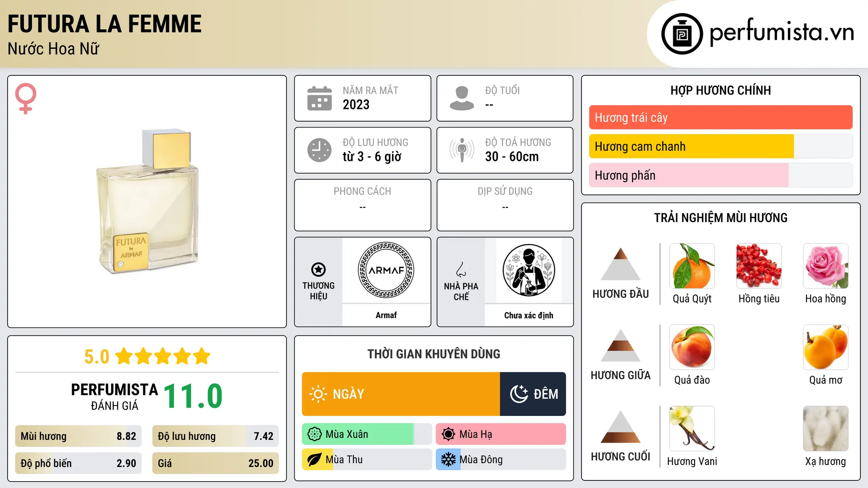Click the Mùi hương 8.82 score row
This screenshot has height=488, width=868.
[x=78, y=436]
